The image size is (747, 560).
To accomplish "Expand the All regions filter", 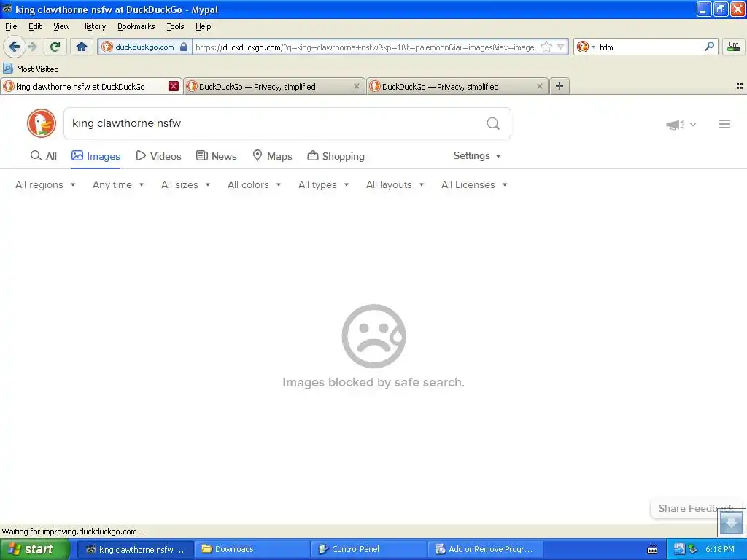I will point(45,184).
